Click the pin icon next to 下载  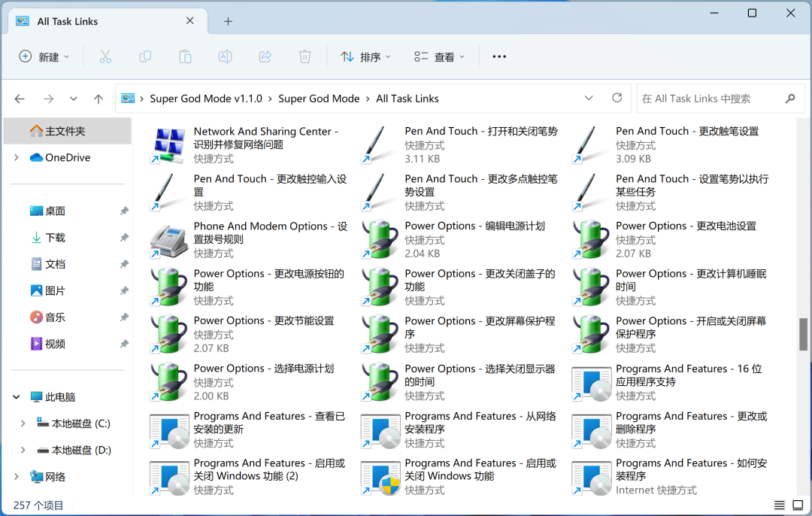(x=124, y=238)
